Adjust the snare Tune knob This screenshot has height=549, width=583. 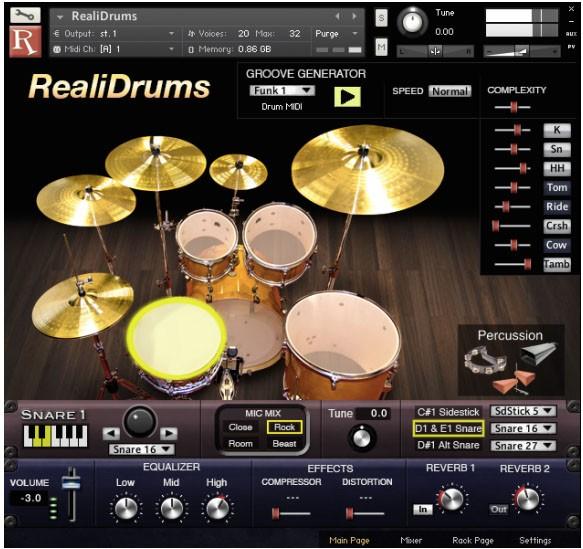click(362, 438)
